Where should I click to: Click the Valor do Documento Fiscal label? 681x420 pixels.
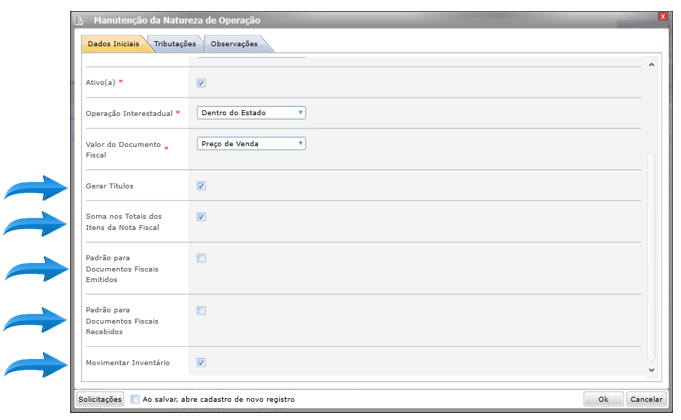click(123, 149)
